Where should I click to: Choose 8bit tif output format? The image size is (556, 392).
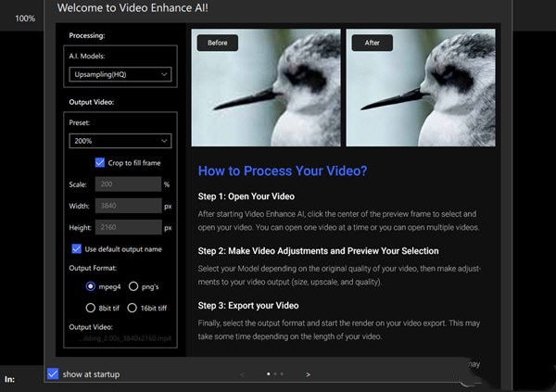click(91, 308)
